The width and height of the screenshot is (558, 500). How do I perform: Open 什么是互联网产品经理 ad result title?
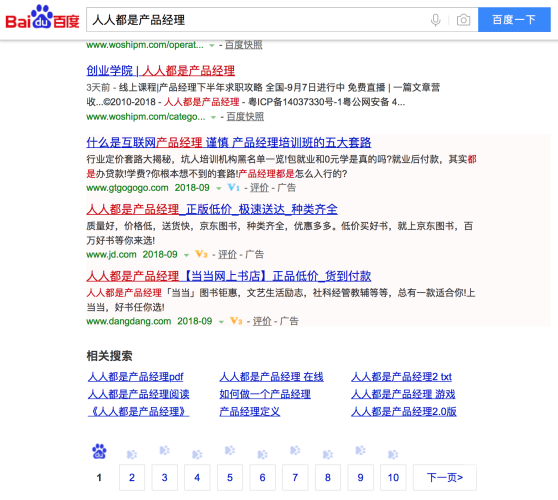[x=228, y=142]
